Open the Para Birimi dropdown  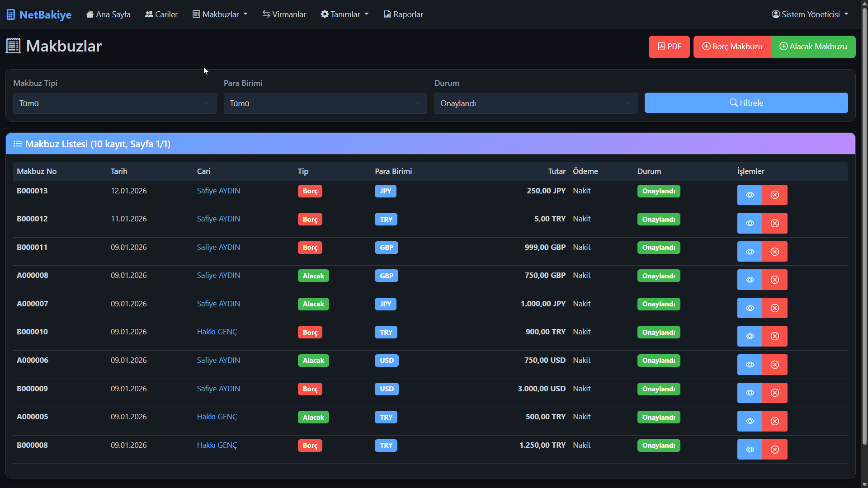pyautogui.click(x=325, y=103)
